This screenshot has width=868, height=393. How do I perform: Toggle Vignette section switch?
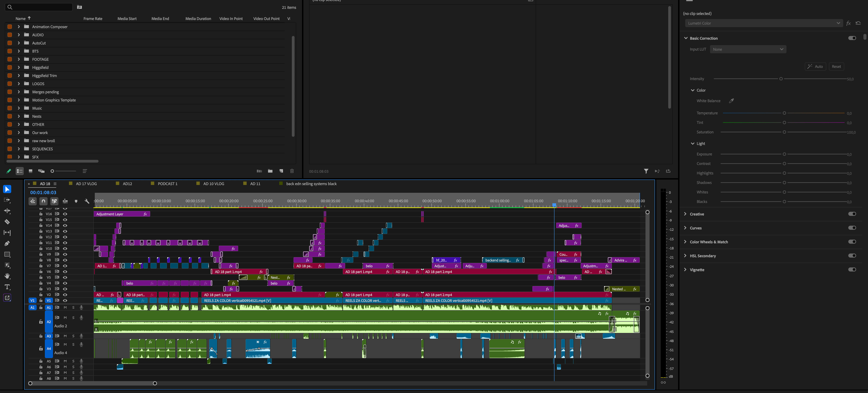click(x=852, y=269)
